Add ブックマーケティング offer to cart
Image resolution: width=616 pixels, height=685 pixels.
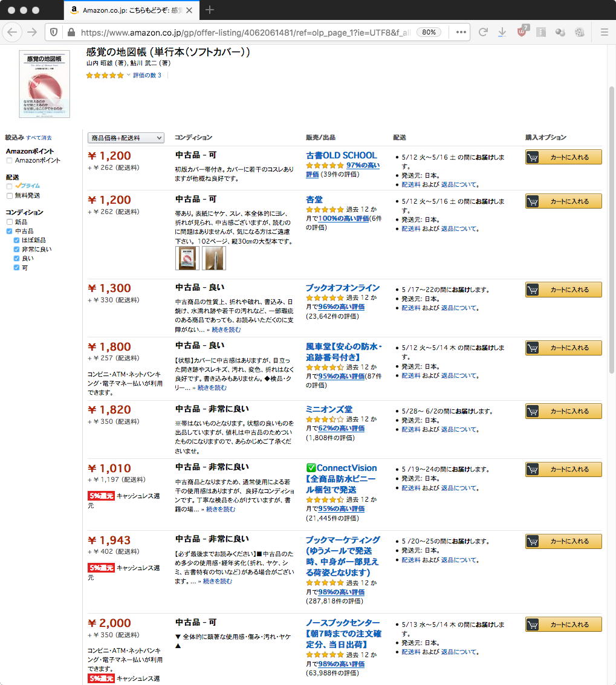pos(563,541)
